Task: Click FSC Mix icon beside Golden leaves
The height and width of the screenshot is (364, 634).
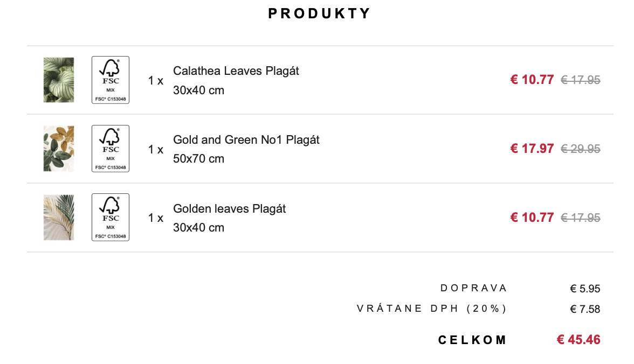Action: coord(111,218)
